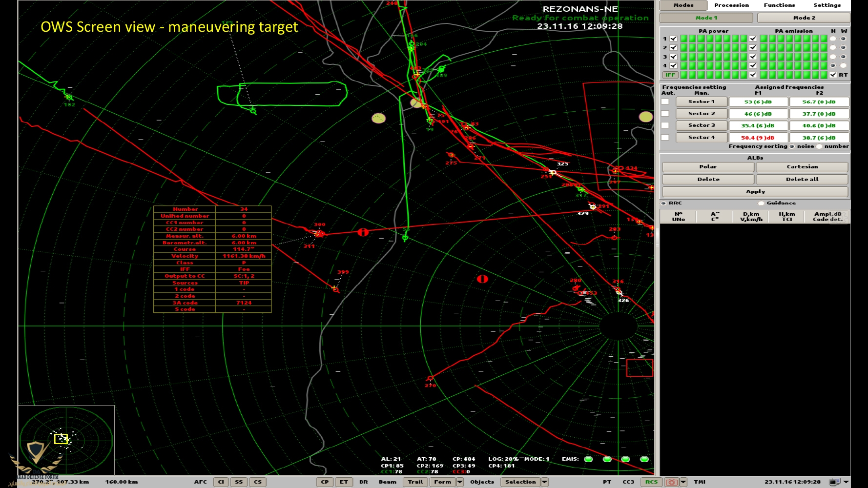Click the monitor icon in the status bar

click(x=834, y=482)
